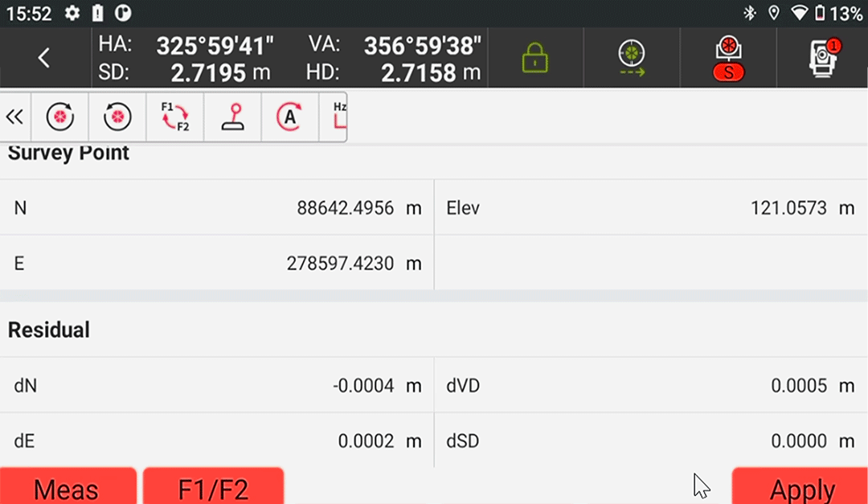Select the Elev elevation value field
Image resolution: width=868 pixels, height=504 pixels.
788,208
